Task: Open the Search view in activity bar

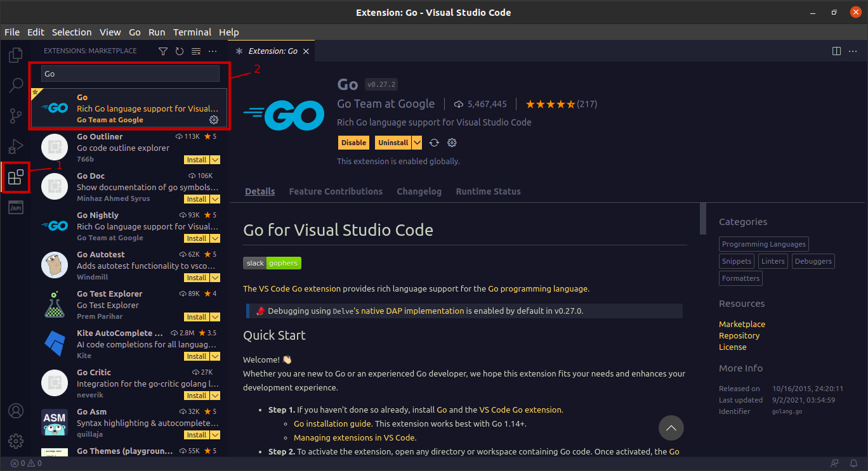Action: click(16, 85)
